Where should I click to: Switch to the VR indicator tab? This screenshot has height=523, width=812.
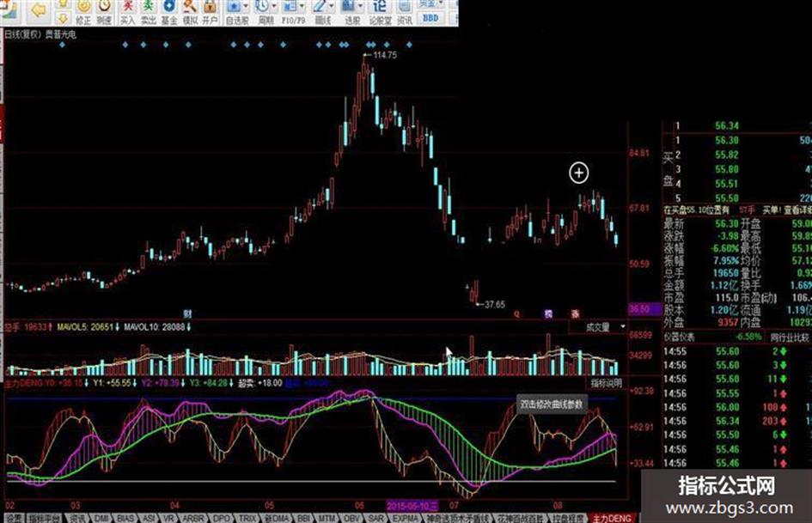coord(168,518)
